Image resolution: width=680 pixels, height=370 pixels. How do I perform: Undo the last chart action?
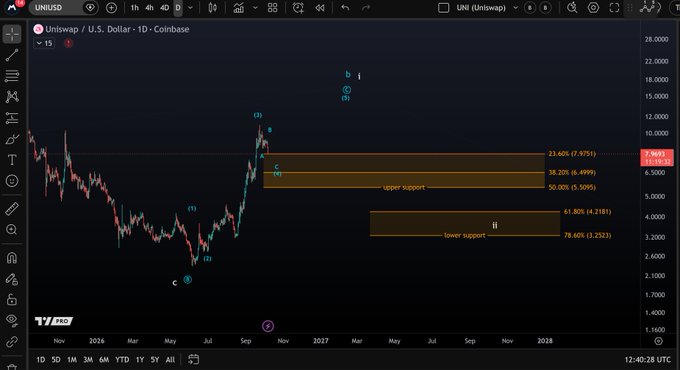(x=345, y=7)
